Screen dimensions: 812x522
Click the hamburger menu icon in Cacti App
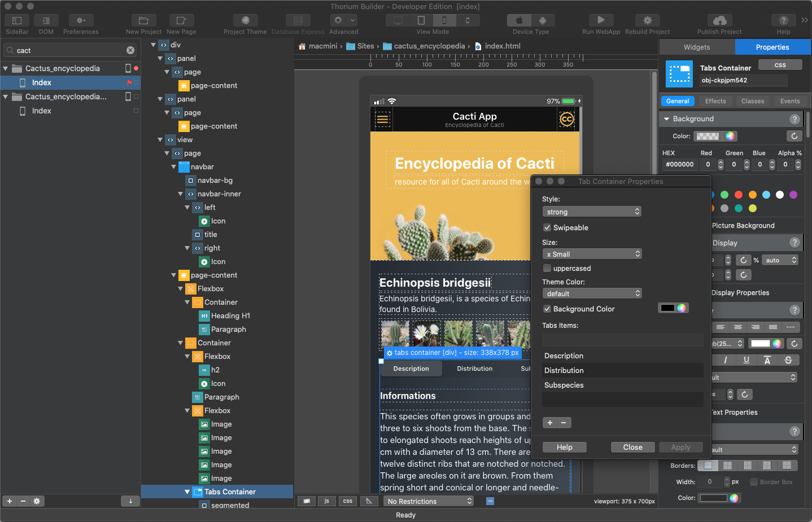383,119
